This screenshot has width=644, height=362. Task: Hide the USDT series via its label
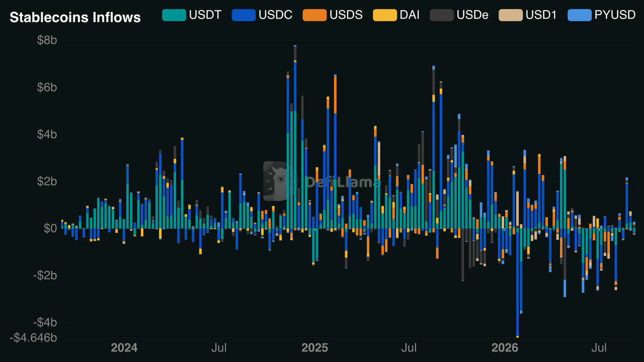[205, 15]
